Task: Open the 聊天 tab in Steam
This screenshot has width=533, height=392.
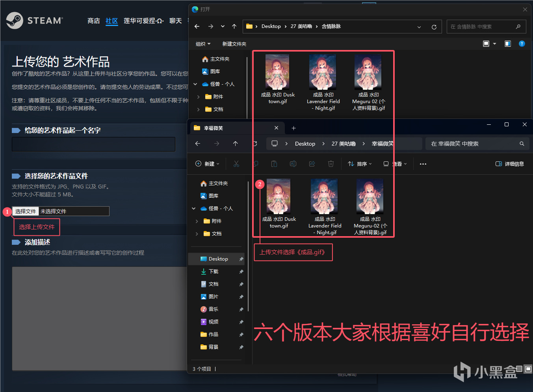Action: 176,21
